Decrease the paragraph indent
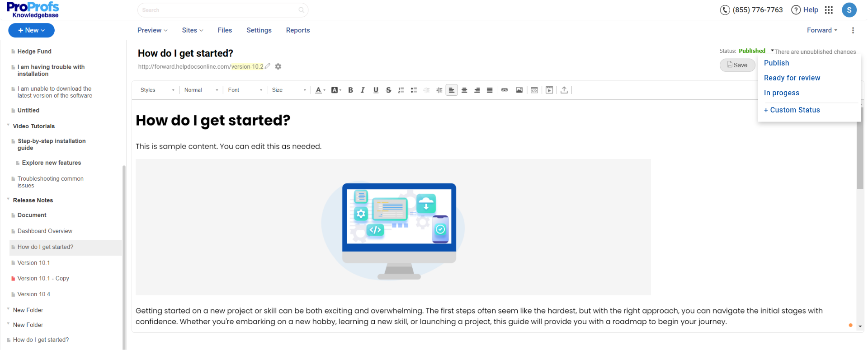This screenshot has width=868, height=350. (x=426, y=90)
